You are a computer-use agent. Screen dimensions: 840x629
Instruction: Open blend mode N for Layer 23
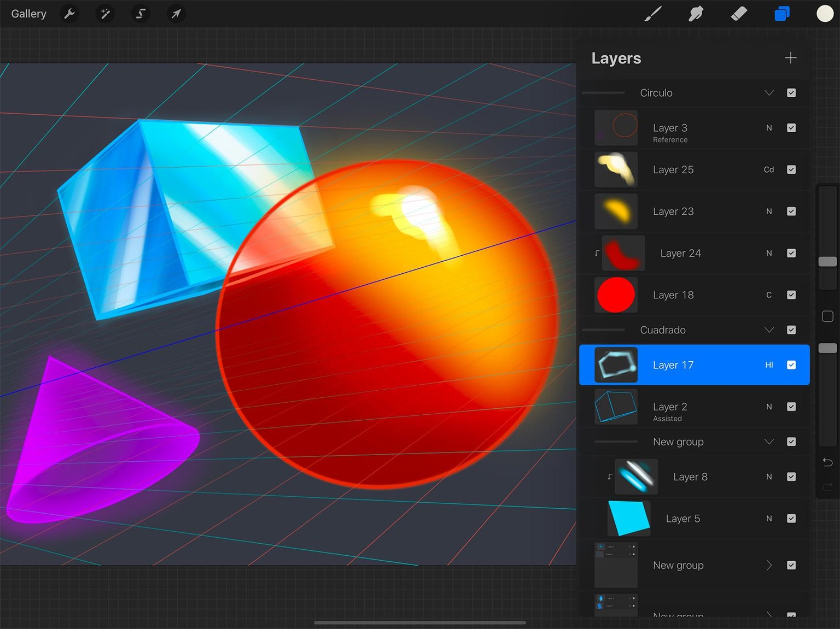pos(769,211)
